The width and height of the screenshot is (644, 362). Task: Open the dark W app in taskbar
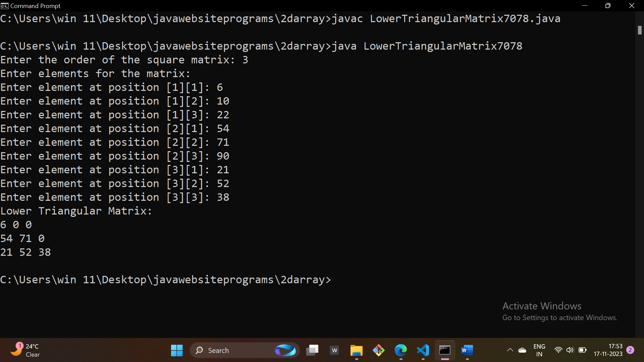[334, 350]
